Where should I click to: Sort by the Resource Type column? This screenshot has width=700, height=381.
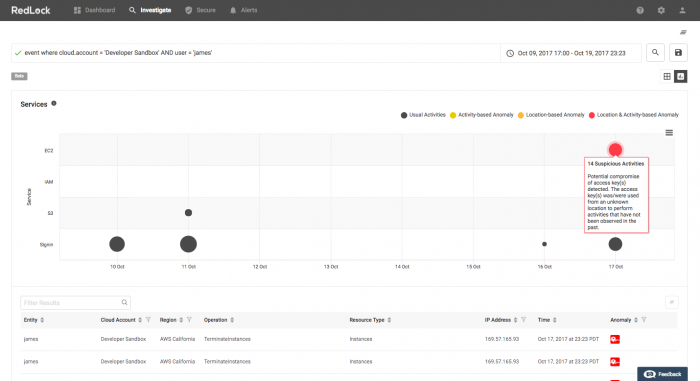[389, 320]
